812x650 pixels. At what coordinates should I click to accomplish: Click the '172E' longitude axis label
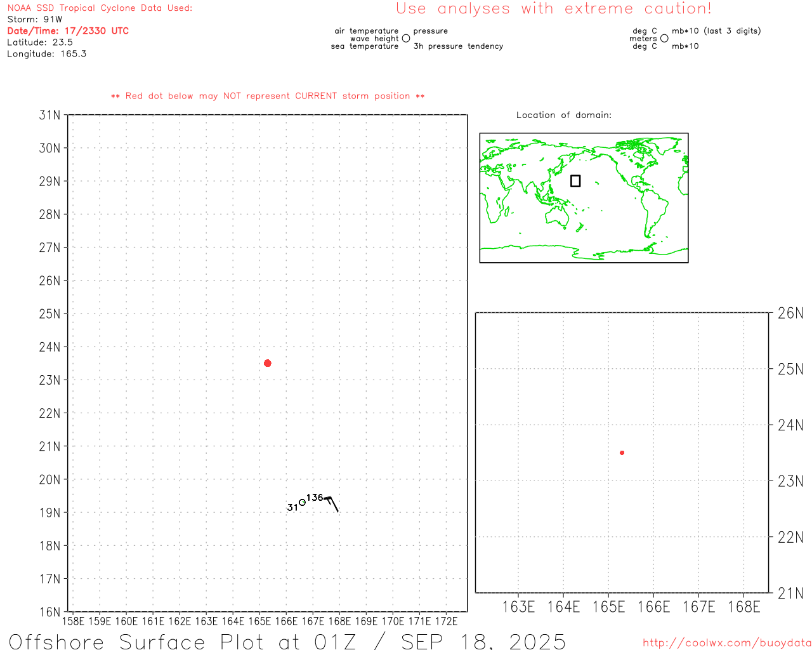click(446, 621)
